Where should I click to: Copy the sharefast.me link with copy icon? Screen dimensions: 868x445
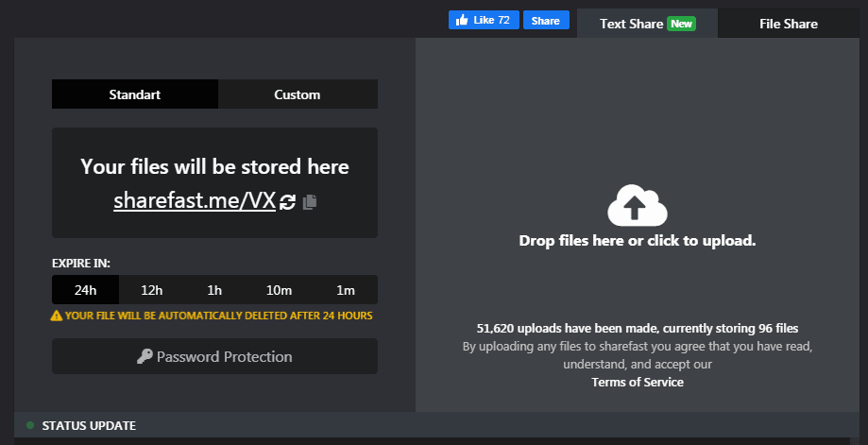(310, 201)
